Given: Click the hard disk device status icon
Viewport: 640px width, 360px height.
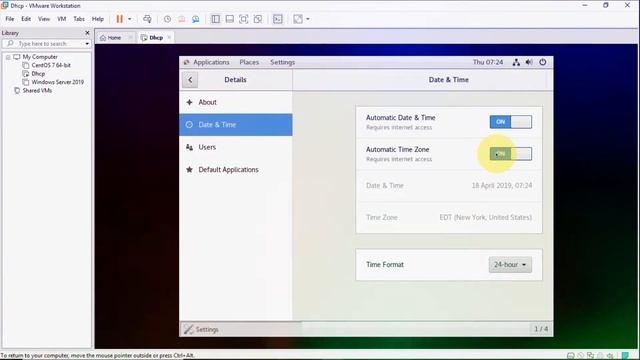Looking at the screenshot, I should (x=571, y=356).
